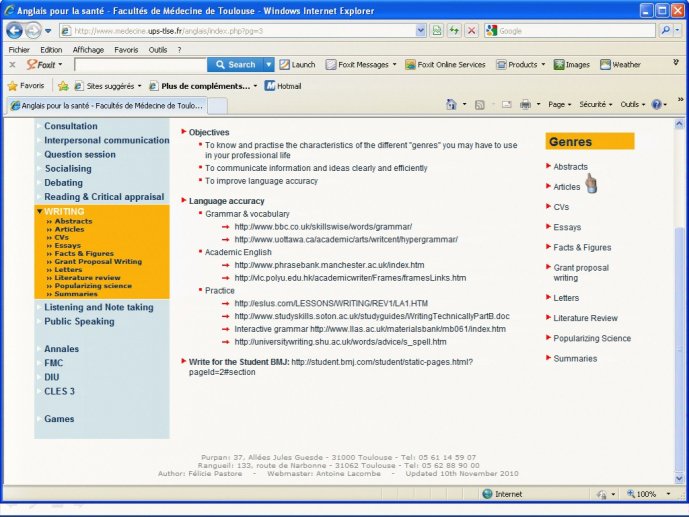Screen dimensions: 689x517
Task: Select the Anglais pour la santé tab
Action: click(106, 106)
